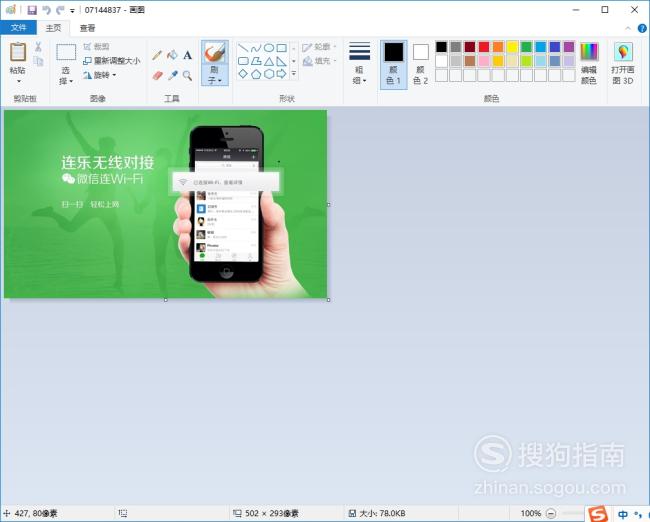Click Edit colors (编辑颜色) button
Image resolution: width=650 pixels, height=522 pixels.
pyautogui.click(x=589, y=63)
